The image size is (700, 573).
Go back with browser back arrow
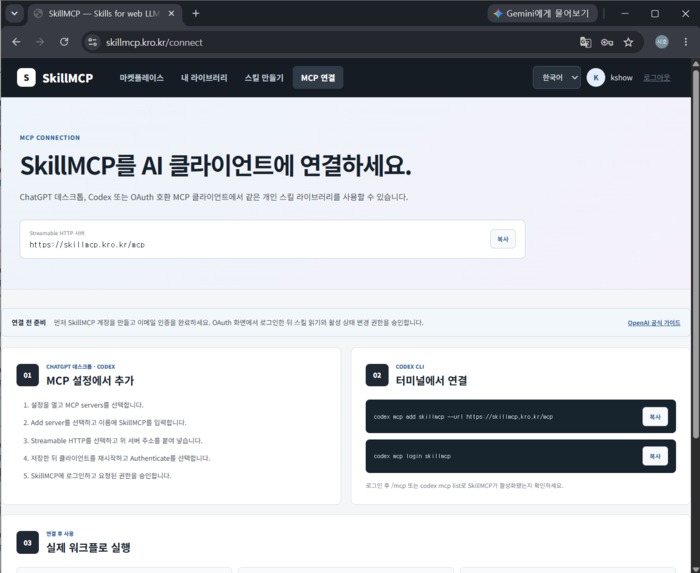coord(17,42)
